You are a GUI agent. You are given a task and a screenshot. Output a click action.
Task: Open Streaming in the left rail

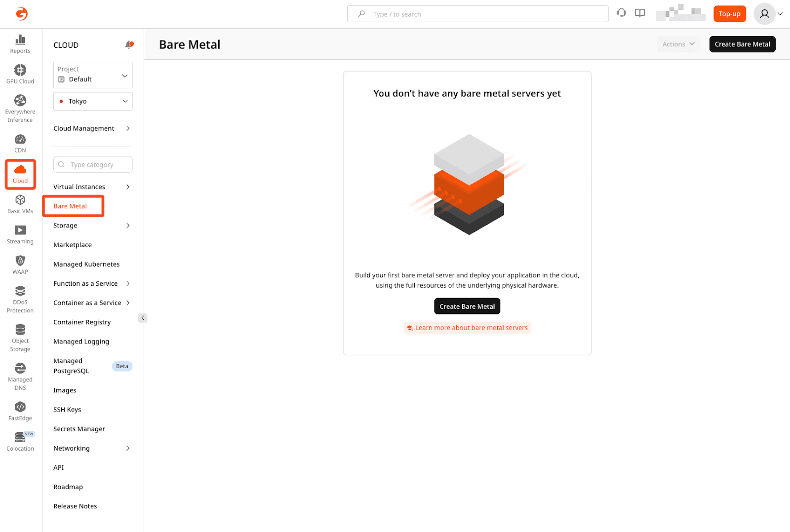(20, 234)
